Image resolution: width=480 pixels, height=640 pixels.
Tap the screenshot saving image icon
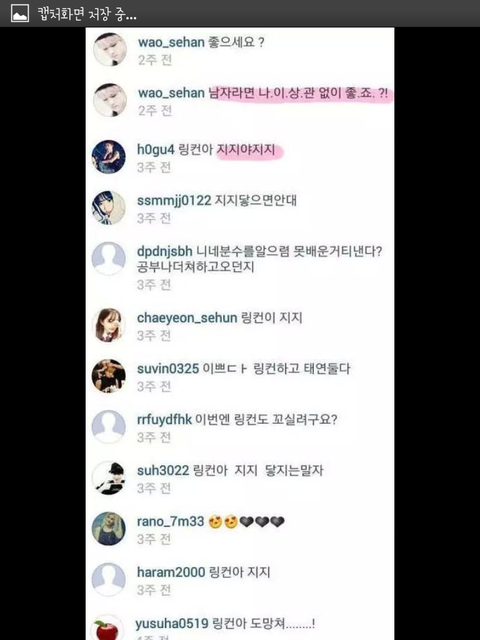(20, 13)
